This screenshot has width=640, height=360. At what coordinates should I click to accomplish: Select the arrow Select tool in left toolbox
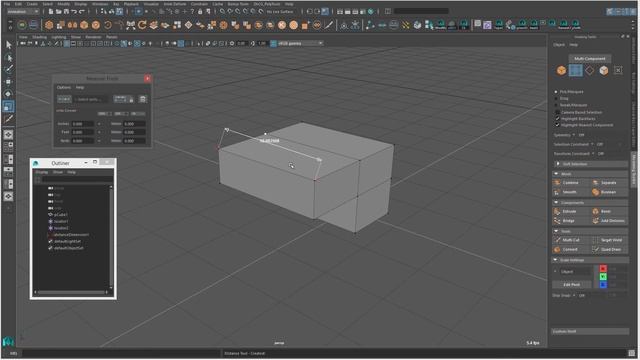[9, 44]
